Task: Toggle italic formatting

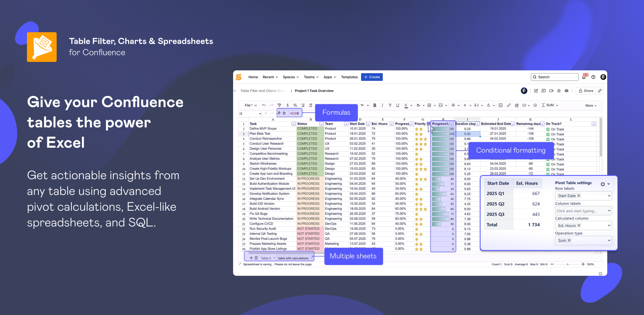Action: (x=382, y=105)
